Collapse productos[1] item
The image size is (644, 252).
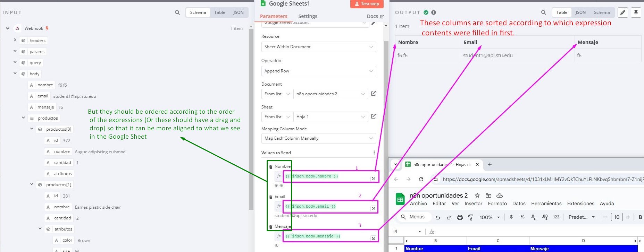click(x=32, y=184)
